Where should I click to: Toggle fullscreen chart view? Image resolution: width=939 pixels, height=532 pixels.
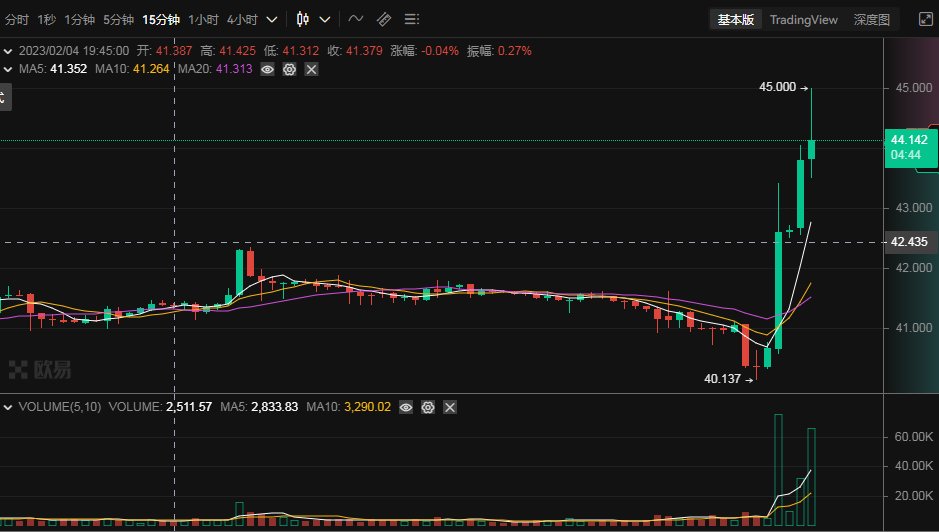(x=926, y=19)
